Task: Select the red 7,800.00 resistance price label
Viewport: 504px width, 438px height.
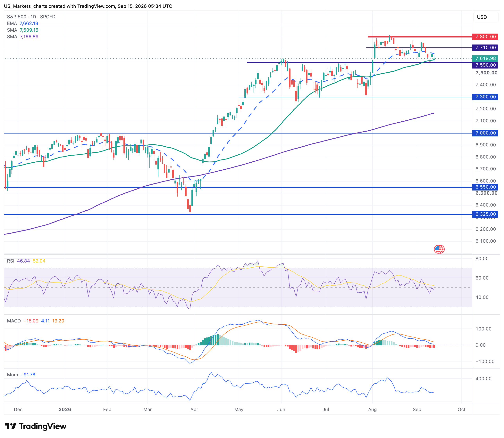Action: click(x=485, y=37)
